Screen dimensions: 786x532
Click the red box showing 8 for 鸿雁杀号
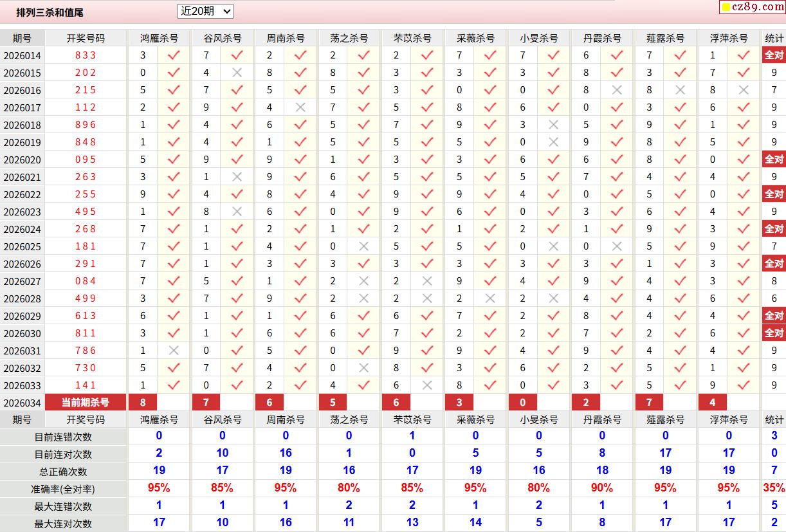click(143, 403)
